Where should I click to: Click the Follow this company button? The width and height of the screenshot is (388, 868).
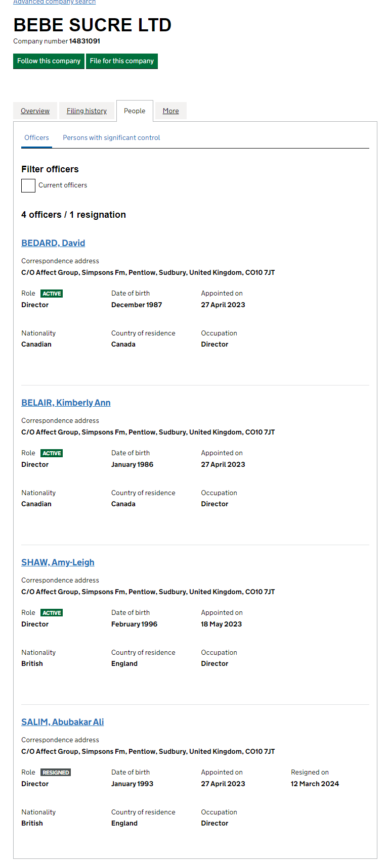point(49,61)
